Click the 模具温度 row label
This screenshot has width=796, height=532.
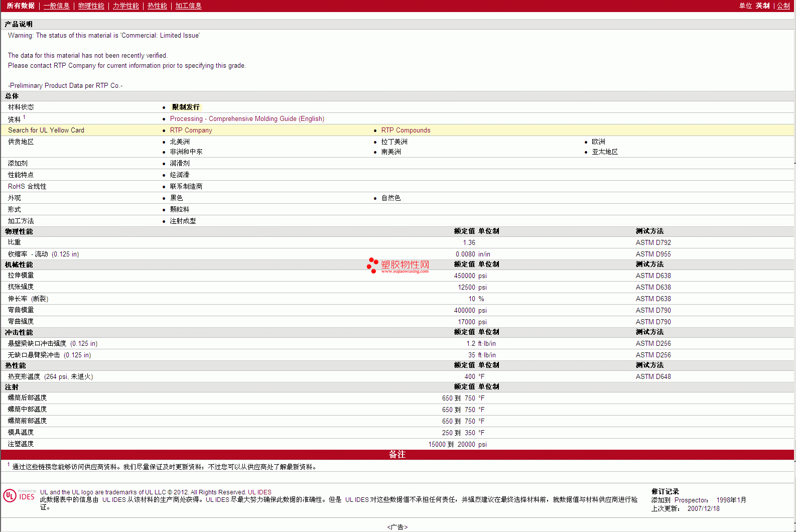click(21, 432)
